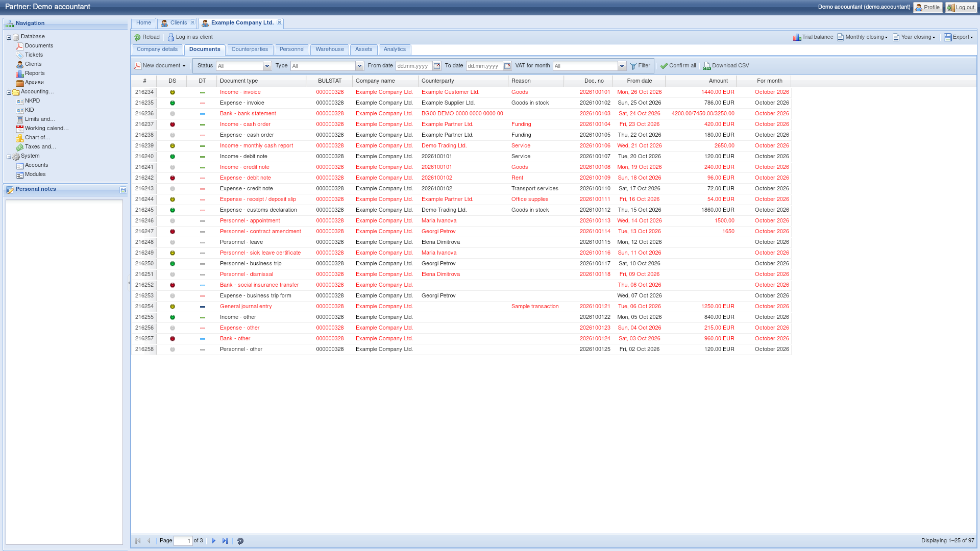This screenshot has height=551, width=980.
Task: Sort by Amount column header
Action: tap(701, 81)
